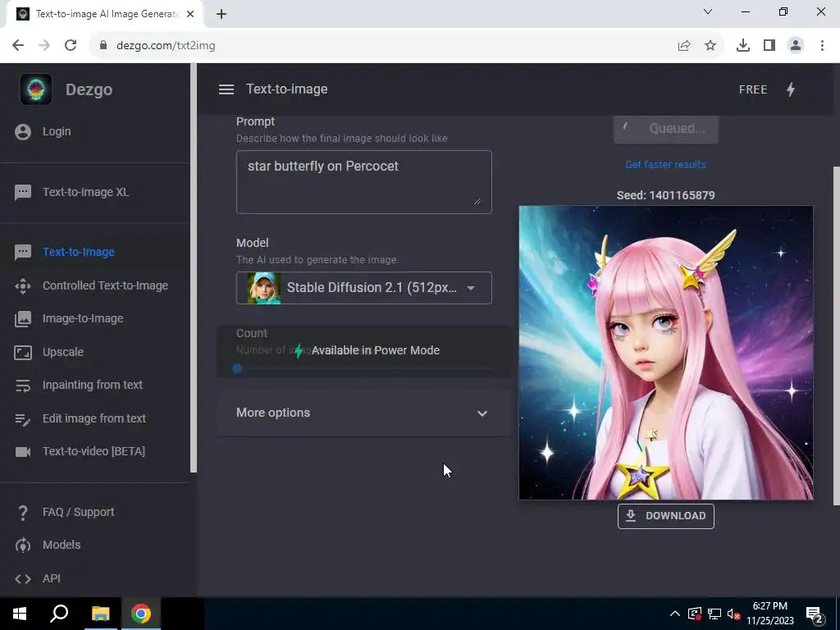The image size is (840, 630).
Task: Open File Explorer from taskbar
Action: [100, 614]
